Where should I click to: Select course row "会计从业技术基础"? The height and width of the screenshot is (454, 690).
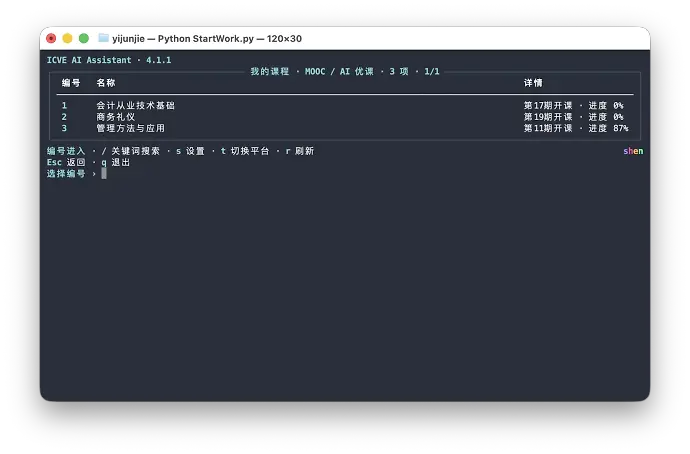pyautogui.click(x=345, y=106)
